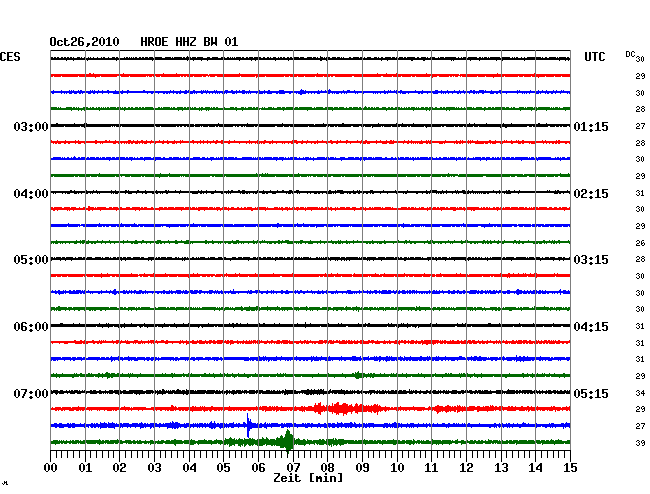Click minute 14 on the time axis
Image resolution: width=650 pixels, height=494 pixels.
click(535, 468)
